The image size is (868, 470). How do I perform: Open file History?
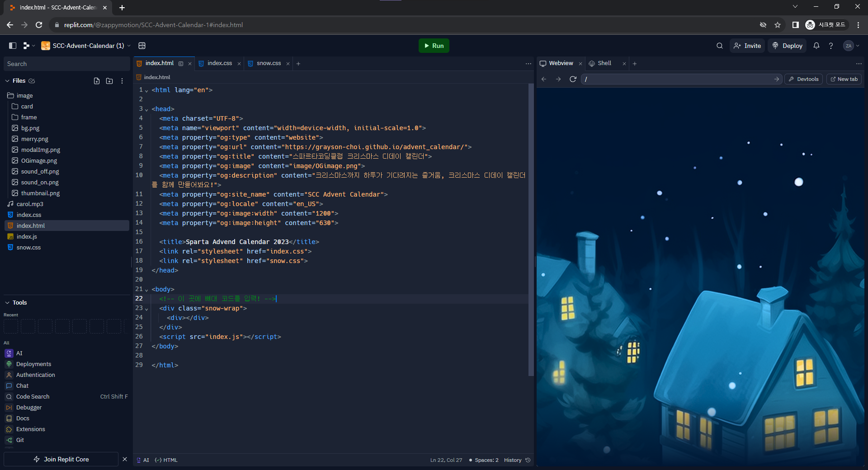(517, 460)
